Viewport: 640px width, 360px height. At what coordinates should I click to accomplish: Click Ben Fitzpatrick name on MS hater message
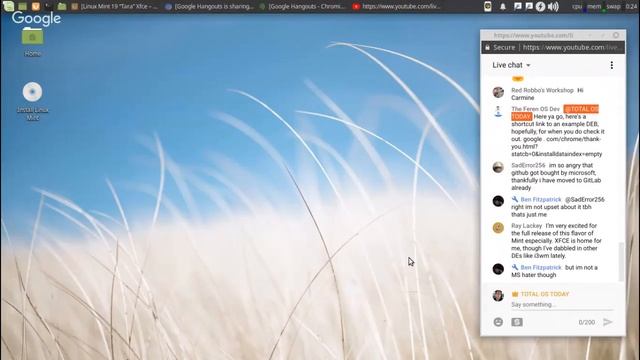coord(541,267)
